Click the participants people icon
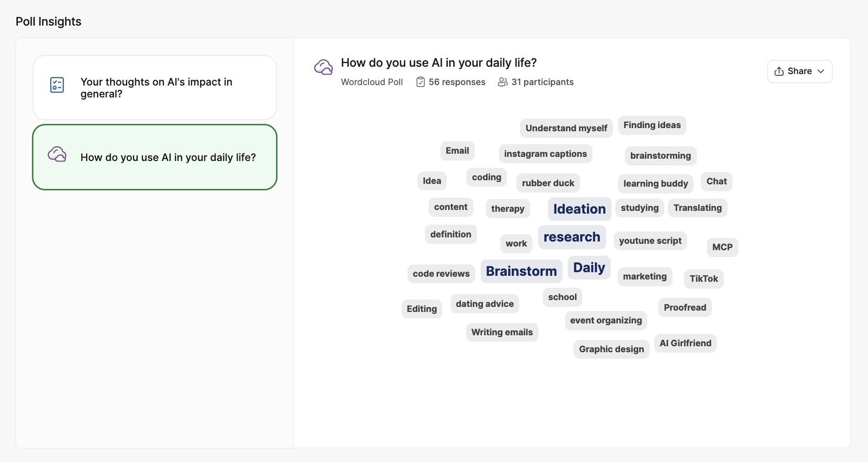The height and width of the screenshot is (462, 868). click(503, 82)
